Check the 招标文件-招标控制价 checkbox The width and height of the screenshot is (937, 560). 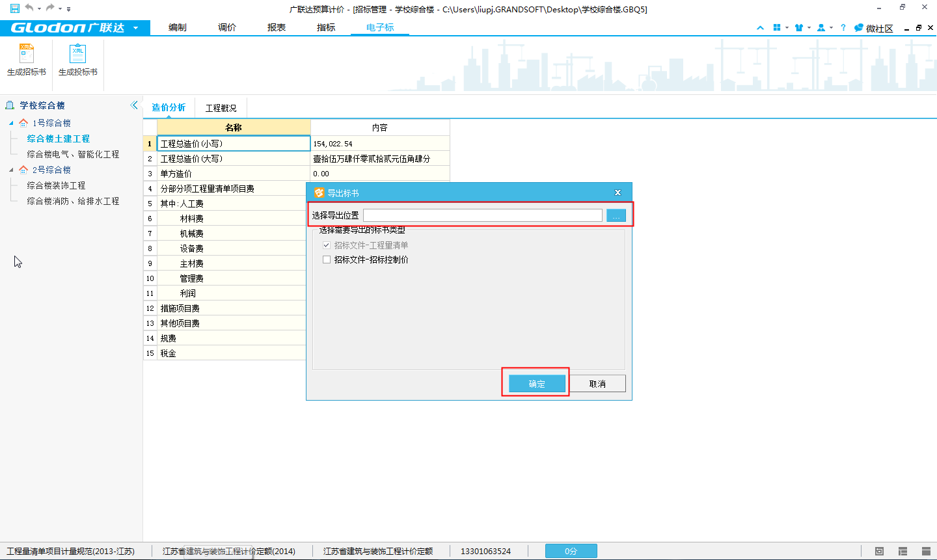[327, 260]
